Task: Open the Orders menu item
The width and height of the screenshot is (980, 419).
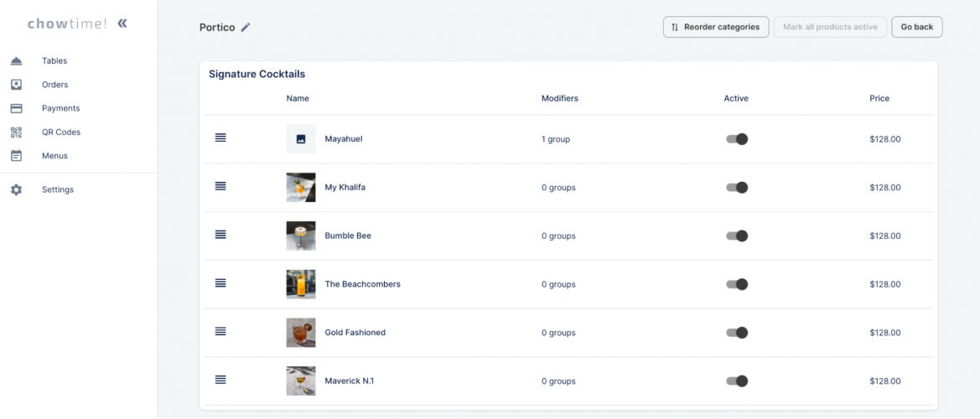Action: pyautogui.click(x=54, y=85)
